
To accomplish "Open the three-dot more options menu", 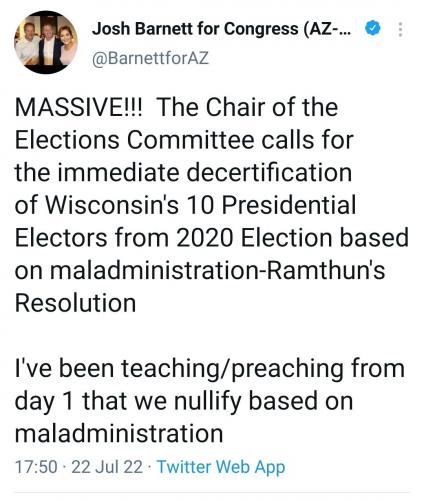I will [400, 29].
